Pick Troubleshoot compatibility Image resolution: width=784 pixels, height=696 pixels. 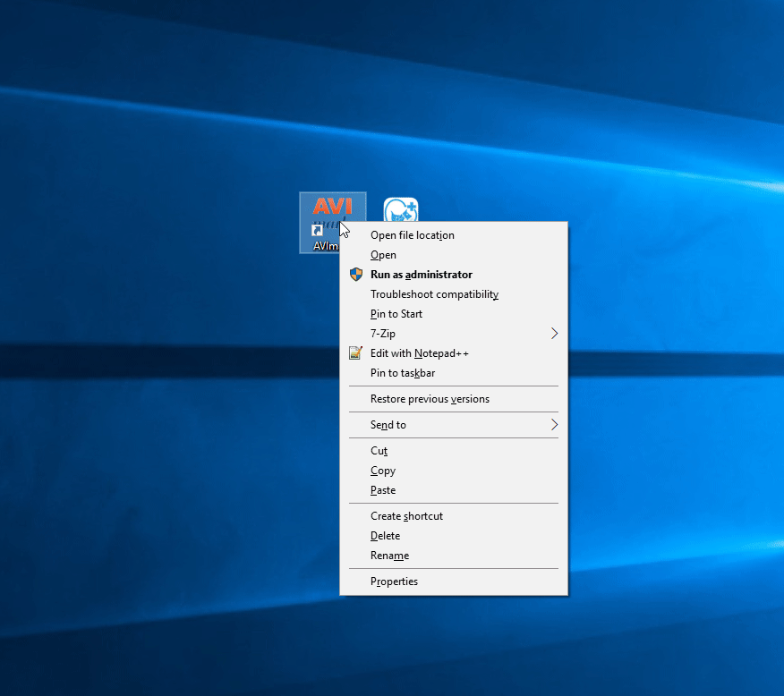pyautogui.click(x=454, y=294)
